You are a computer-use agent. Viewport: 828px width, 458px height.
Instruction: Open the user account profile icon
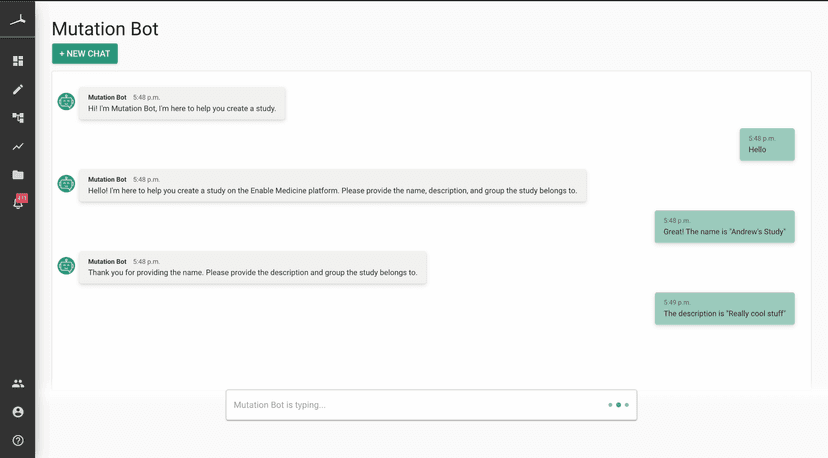[x=18, y=412]
